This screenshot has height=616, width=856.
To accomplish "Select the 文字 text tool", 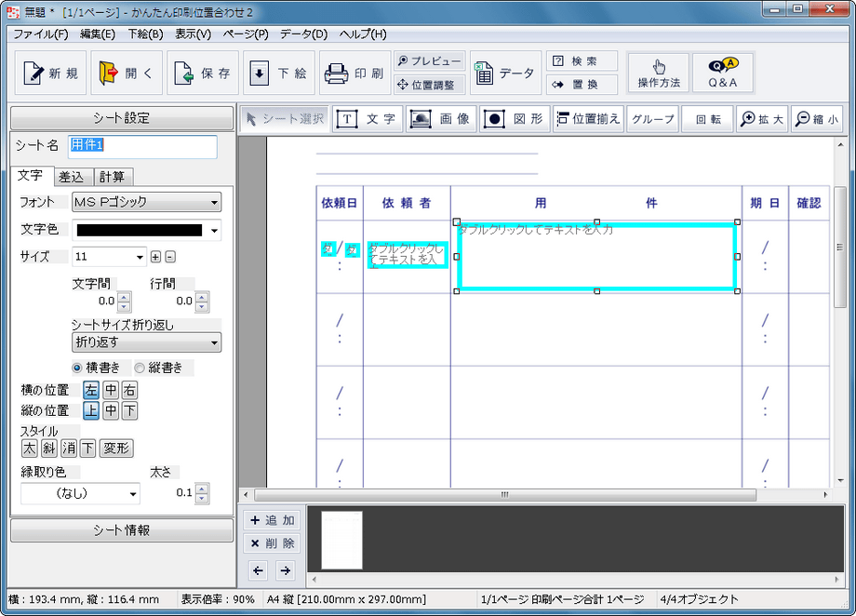I will (368, 119).
